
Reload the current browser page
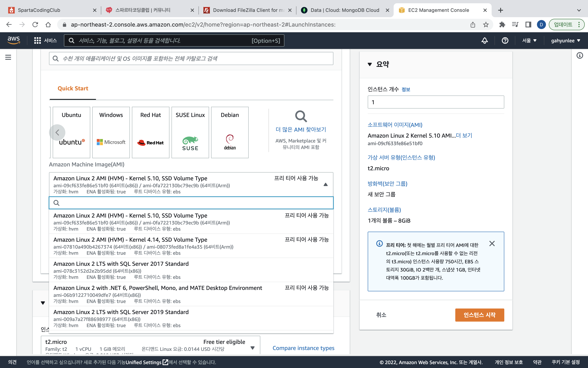click(x=35, y=25)
